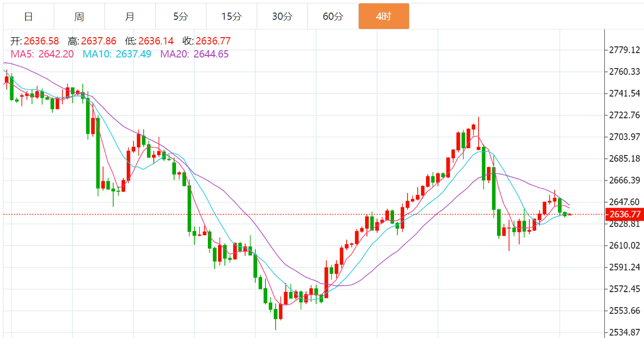Click the 2741.54 price axis label
Viewport: 644px width, 338px height.
625,94
